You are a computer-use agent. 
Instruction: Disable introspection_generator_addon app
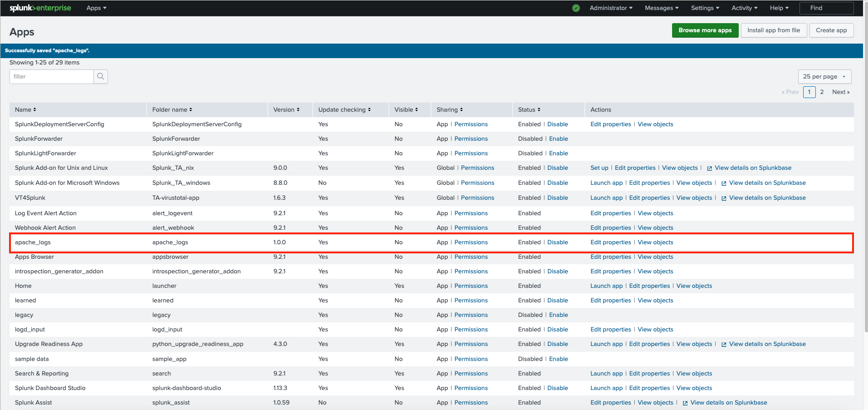click(557, 271)
